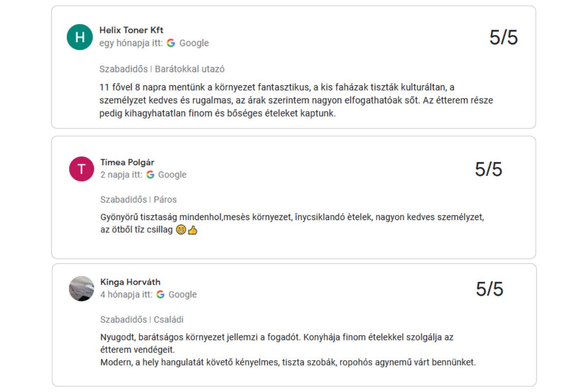Viewport: 588px width, 392px height.
Task: Click Google source text in first review
Action: (x=194, y=43)
